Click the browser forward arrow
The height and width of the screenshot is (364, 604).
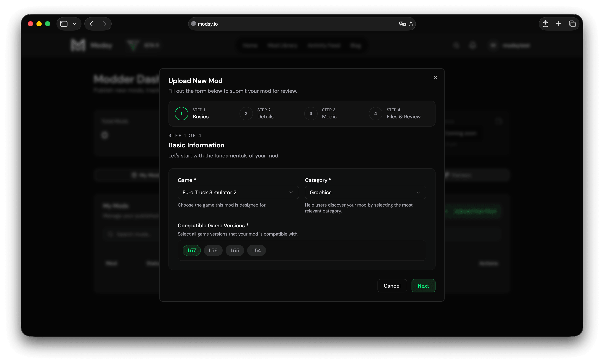tap(105, 24)
